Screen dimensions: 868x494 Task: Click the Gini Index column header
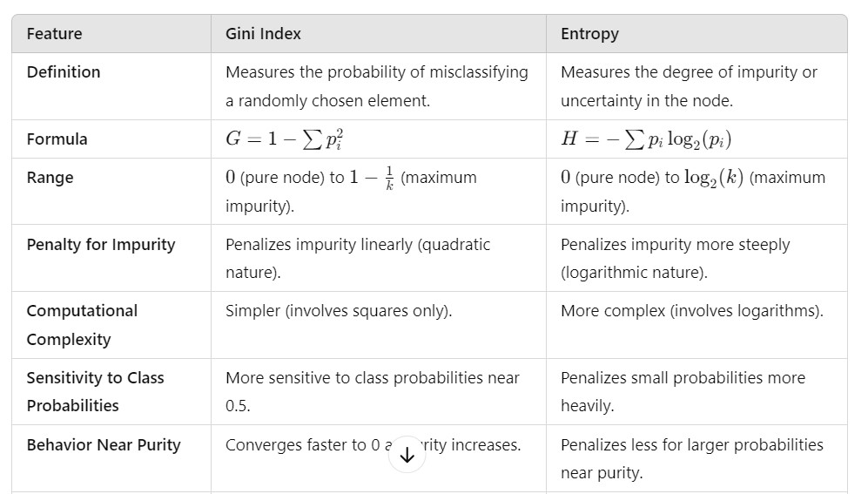coord(263,34)
